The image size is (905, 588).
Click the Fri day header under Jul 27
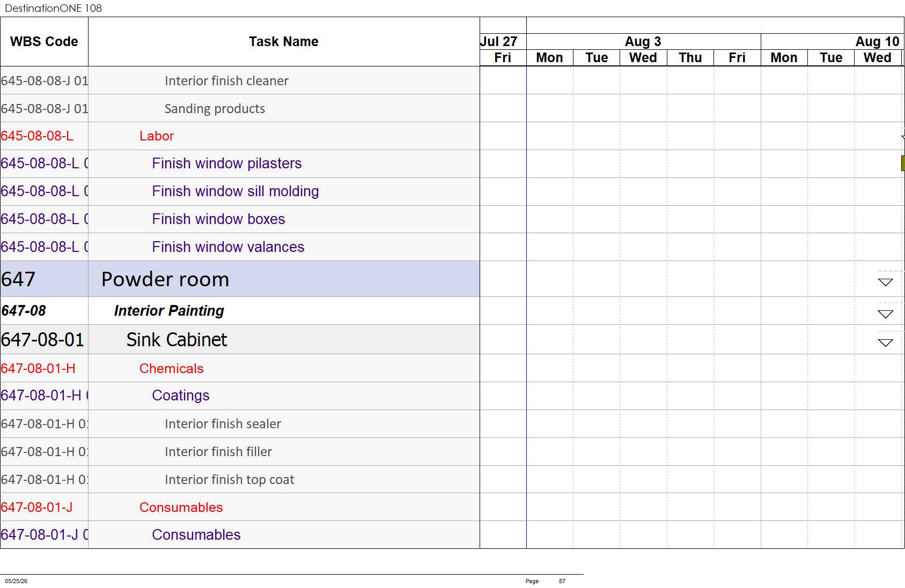point(503,58)
